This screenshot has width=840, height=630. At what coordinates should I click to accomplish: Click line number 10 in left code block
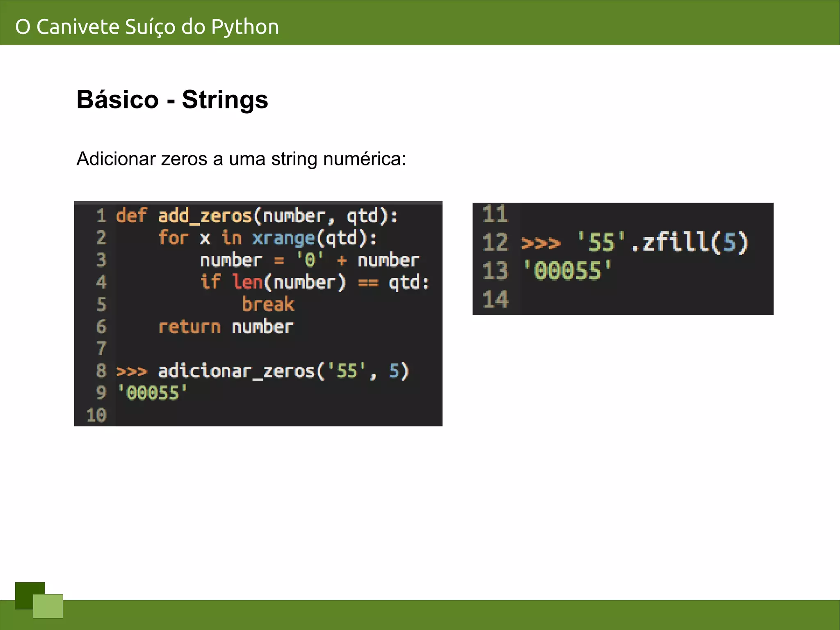point(96,415)
